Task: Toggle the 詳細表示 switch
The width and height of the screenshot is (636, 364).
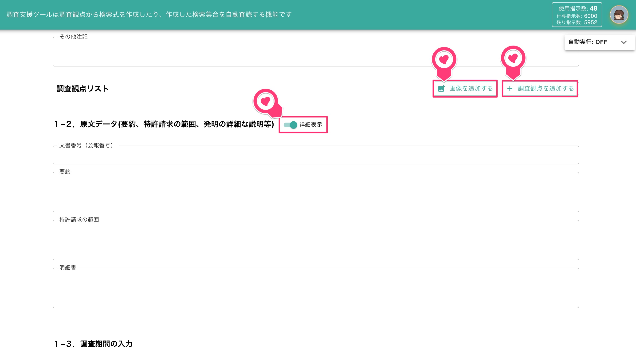Action: coord(291,124)
